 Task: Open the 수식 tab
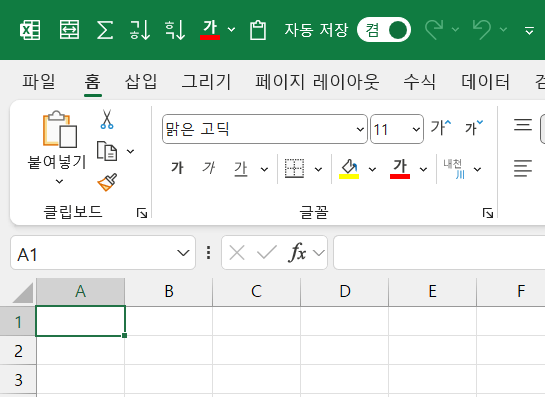click(x=420, y=82)
